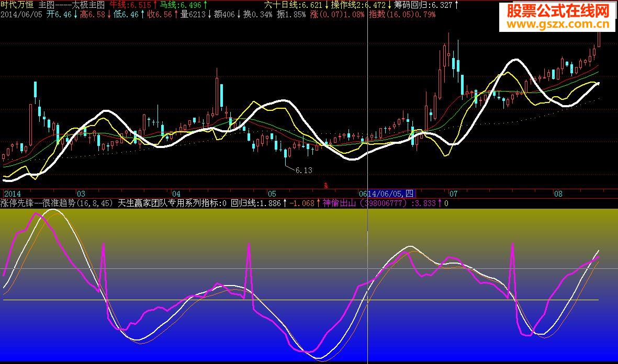Click the arrow after 操作线2 6.472

(x=390, y=5)
